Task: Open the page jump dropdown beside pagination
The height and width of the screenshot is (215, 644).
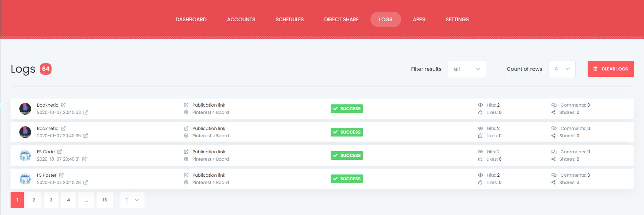Action: tap(132, 200)
